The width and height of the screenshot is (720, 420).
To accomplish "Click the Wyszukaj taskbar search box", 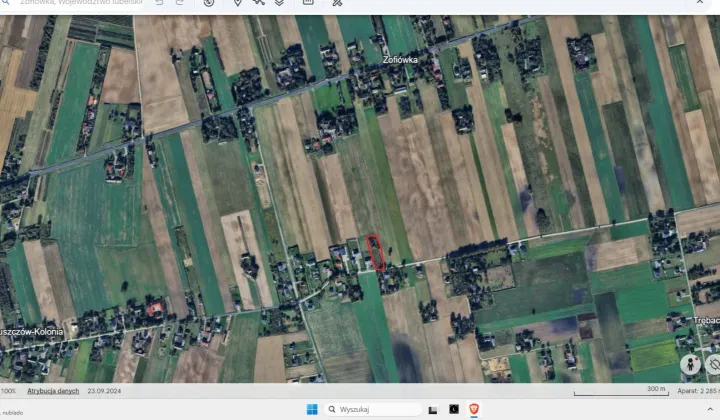I will tap(373, 409).
